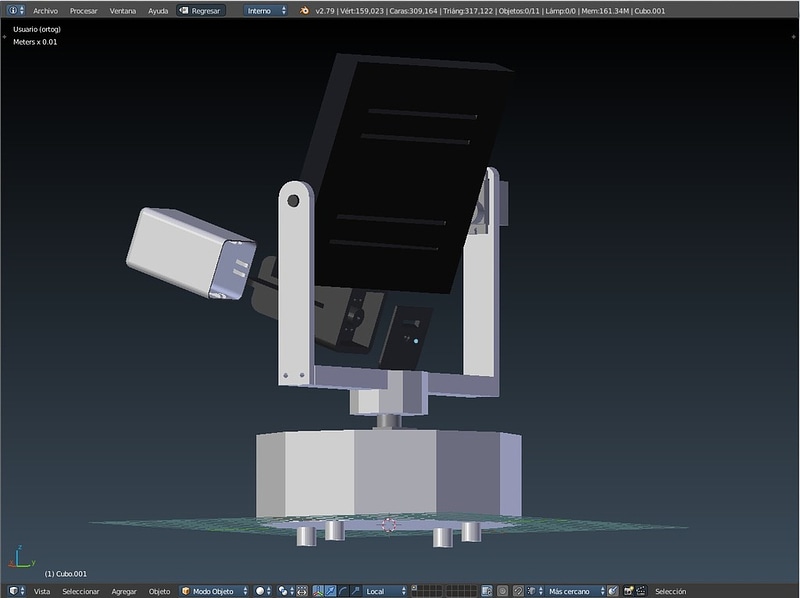
Task: Open the 3D View editor type selector
Action: pos(16,591)
